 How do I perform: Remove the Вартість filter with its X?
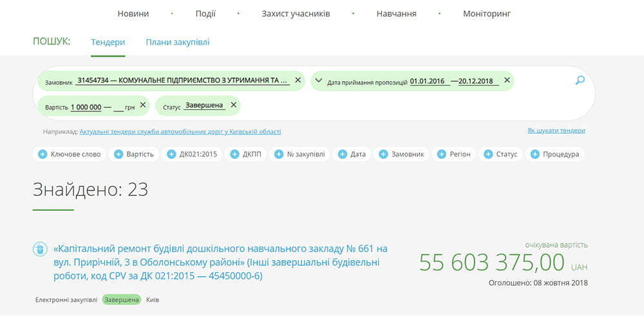tap(143, 105)
